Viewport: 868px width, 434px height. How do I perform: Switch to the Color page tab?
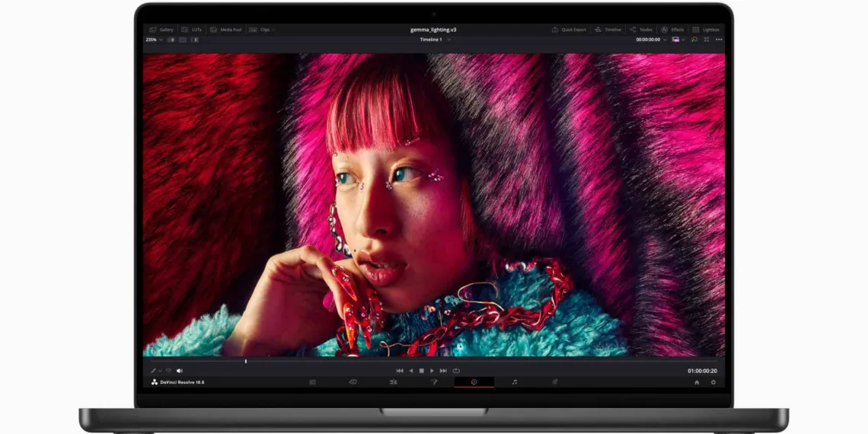[474, 382]
